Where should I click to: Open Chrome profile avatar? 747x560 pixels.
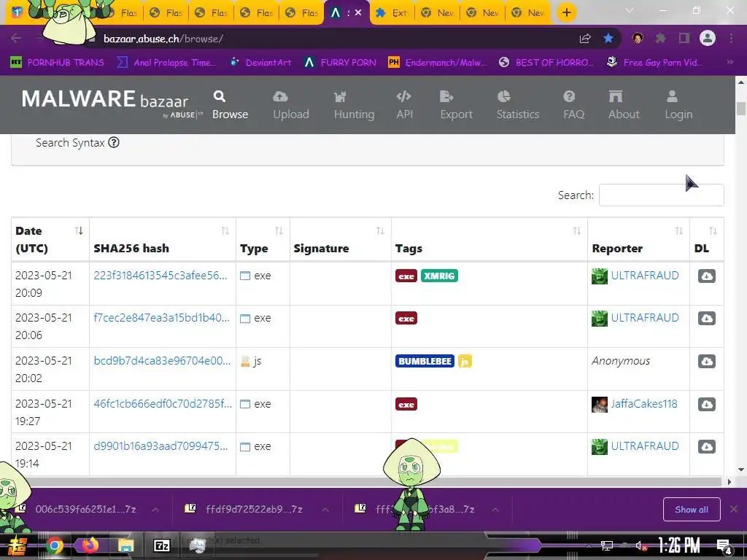pyautogui.click(x=708, y=38)
